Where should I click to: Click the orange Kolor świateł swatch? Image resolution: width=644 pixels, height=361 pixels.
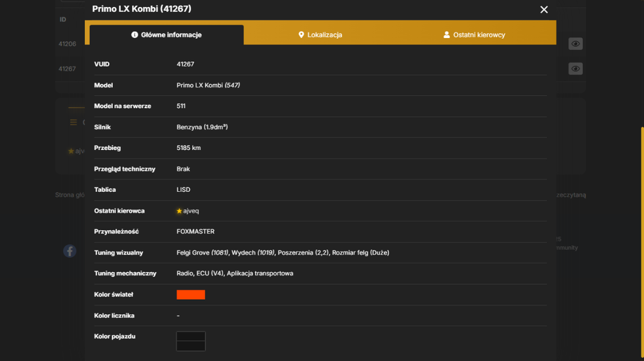[x=191, y=295]
